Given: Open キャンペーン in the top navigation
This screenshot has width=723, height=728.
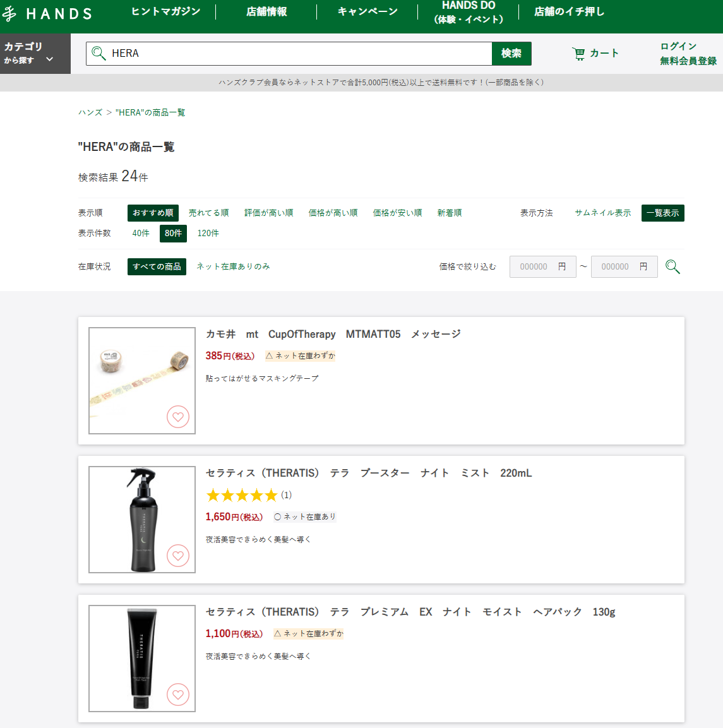Looking at the screenshot, I should tap(367, 11).
